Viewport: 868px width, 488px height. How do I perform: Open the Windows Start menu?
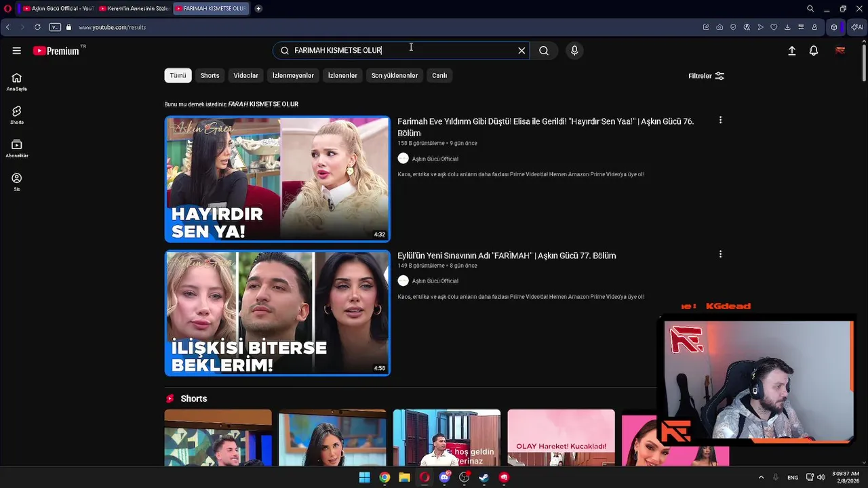pyautogui.click(x=365, y=477)
